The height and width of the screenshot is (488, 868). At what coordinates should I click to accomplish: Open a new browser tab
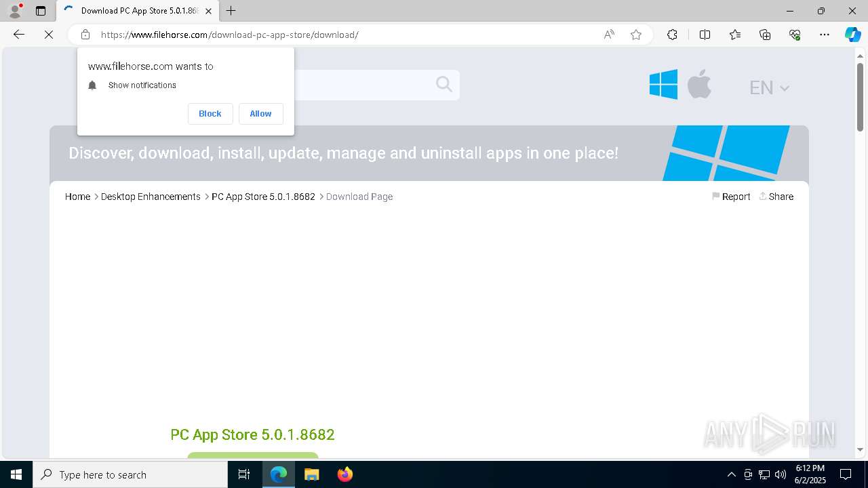point(231,11)
